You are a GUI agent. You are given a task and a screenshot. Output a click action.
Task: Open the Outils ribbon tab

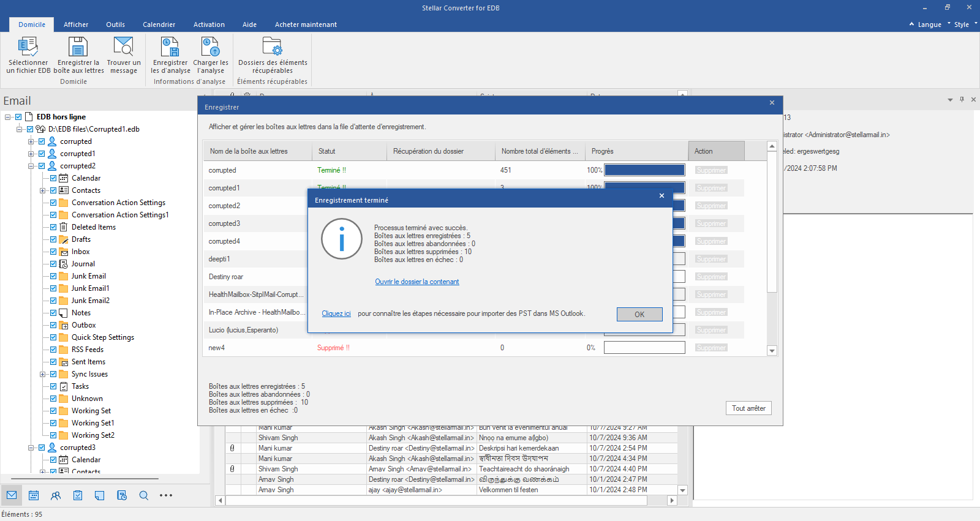click(x=115, y=24)
